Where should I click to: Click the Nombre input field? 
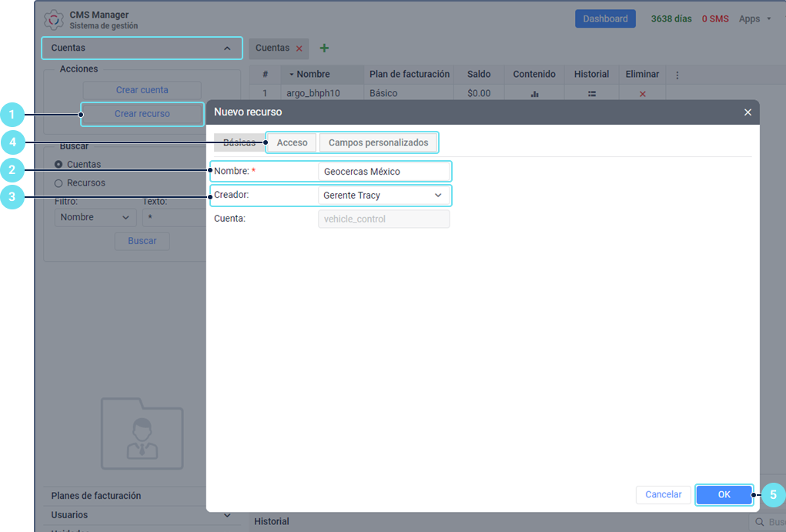point(383,172)
